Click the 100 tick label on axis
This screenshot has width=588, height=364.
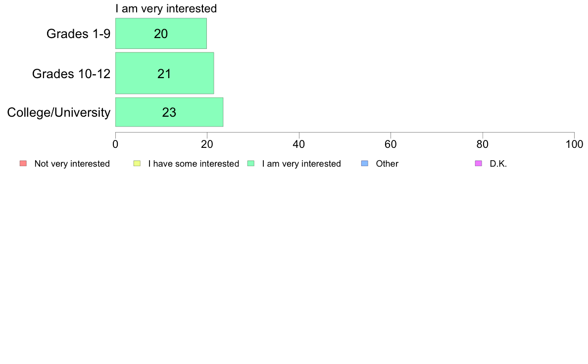pos(575,144)
